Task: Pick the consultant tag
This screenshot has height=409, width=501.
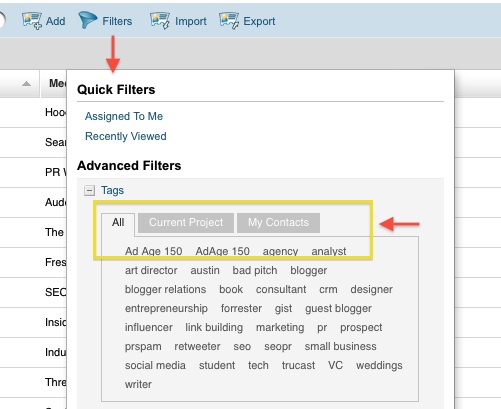Action: 281,289
